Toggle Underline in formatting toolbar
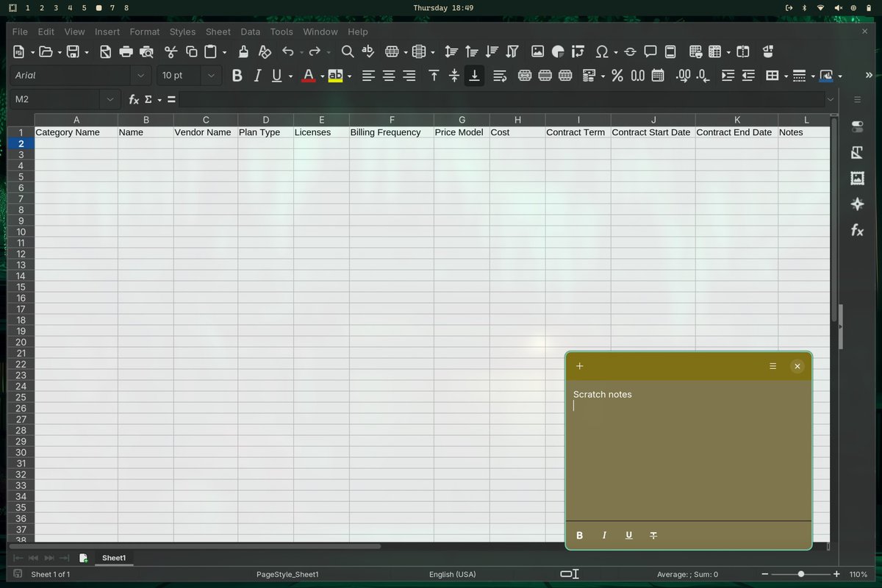882x588 pixels. tap(277, 75)
